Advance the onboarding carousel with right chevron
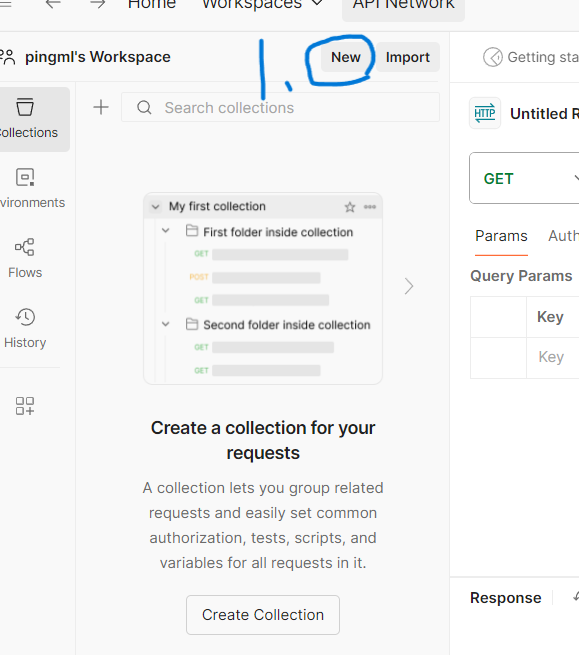Screen dimensions: 579x655 [x=409, y=286]
